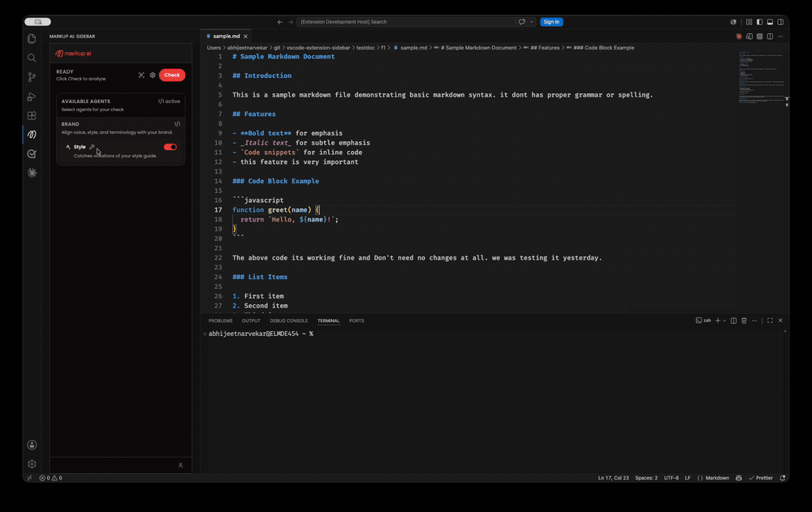Image resolution: width=812 pixels, height=512 pixels.
Task: Click the editor toolbar grid icon
Action: click(760, 37)
